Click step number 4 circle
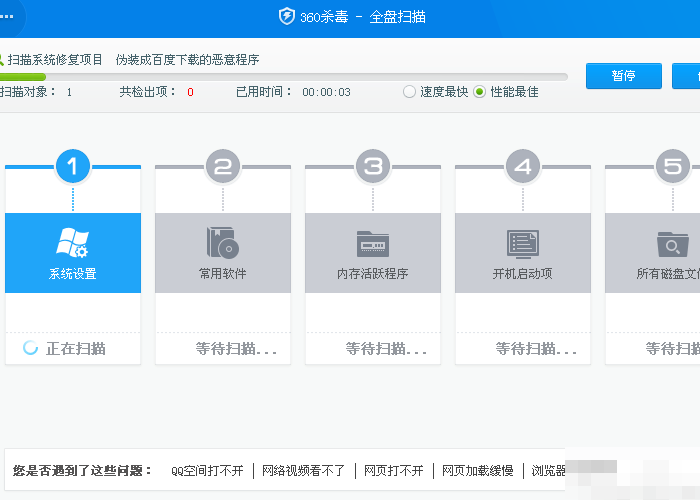This screenshot has width=700, height=500. click(x=523, y=167)
